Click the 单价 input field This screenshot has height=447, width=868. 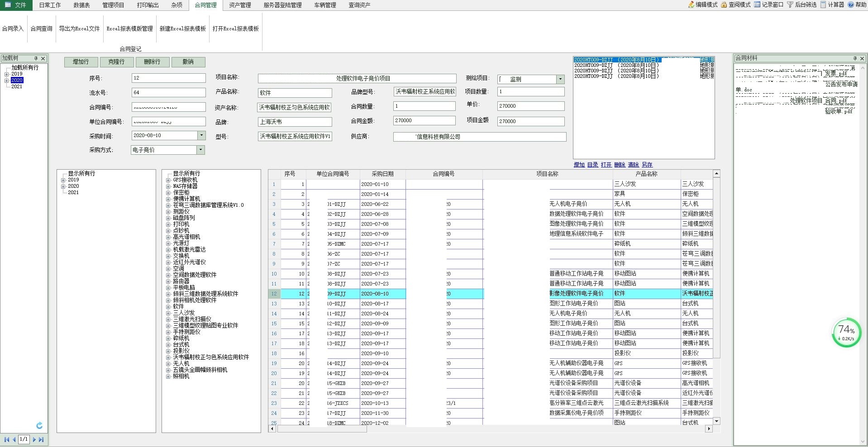pos(531,106)
